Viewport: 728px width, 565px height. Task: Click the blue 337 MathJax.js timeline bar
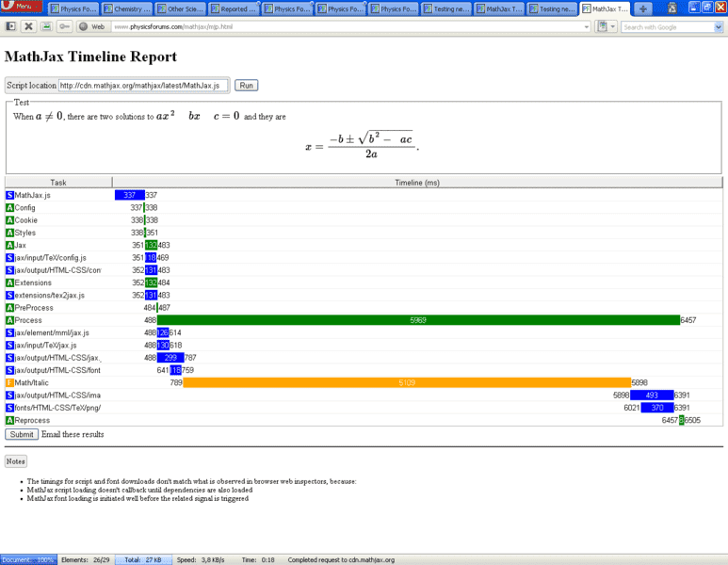click(x=130, y=195)
